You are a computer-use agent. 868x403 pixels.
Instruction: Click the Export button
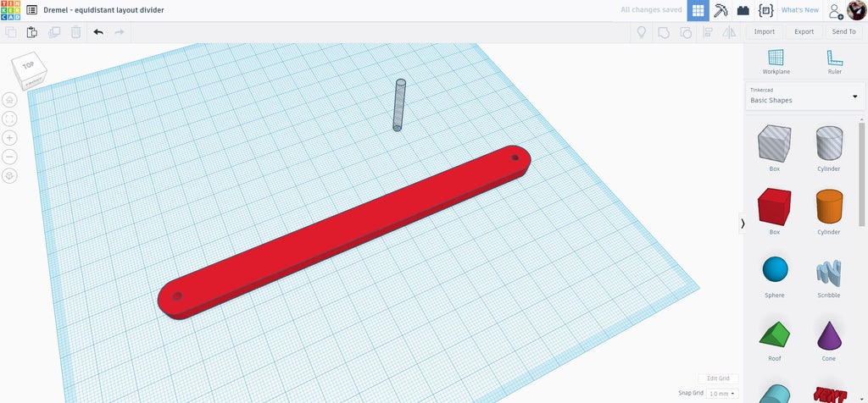pos(804,31)
